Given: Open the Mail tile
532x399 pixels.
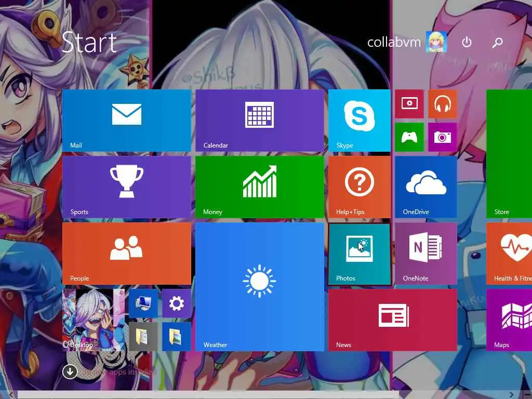Looking at the screenshot, I should click(127, 121).
